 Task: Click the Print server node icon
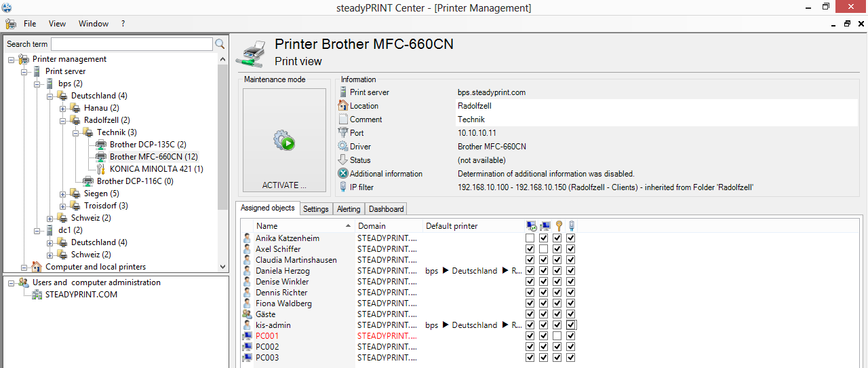tap(37, 71)
